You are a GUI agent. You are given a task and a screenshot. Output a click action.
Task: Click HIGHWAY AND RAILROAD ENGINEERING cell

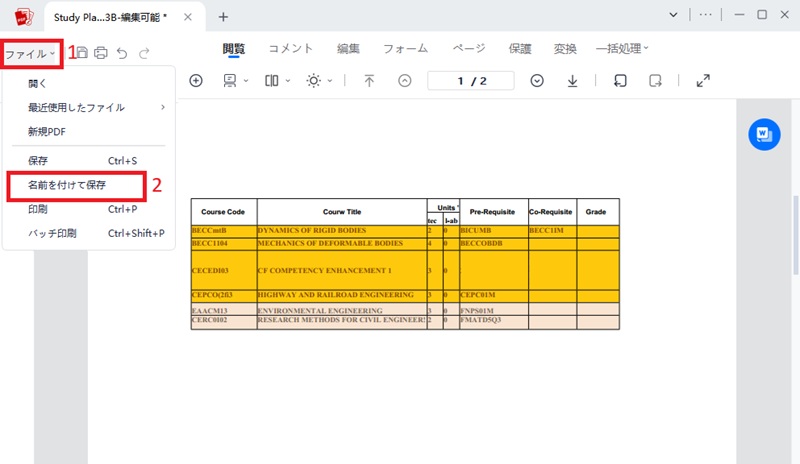click(x=342, y=295)
